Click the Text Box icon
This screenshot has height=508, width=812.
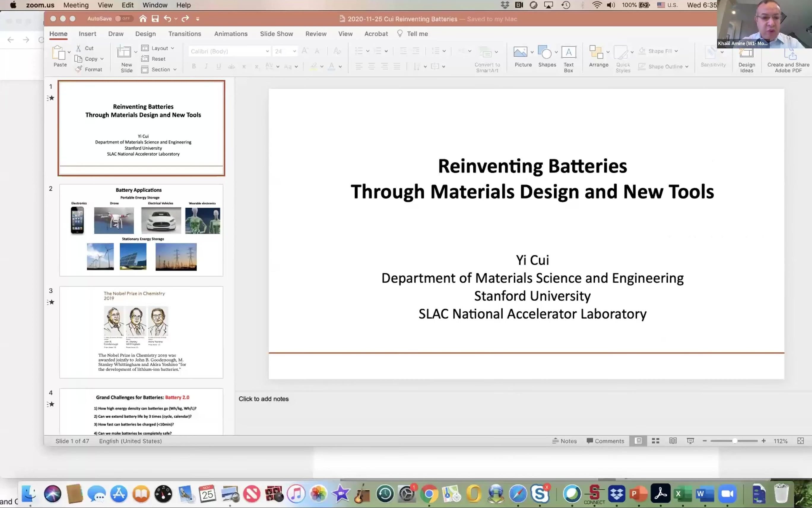pyautogui.click(x=568, y=52)
